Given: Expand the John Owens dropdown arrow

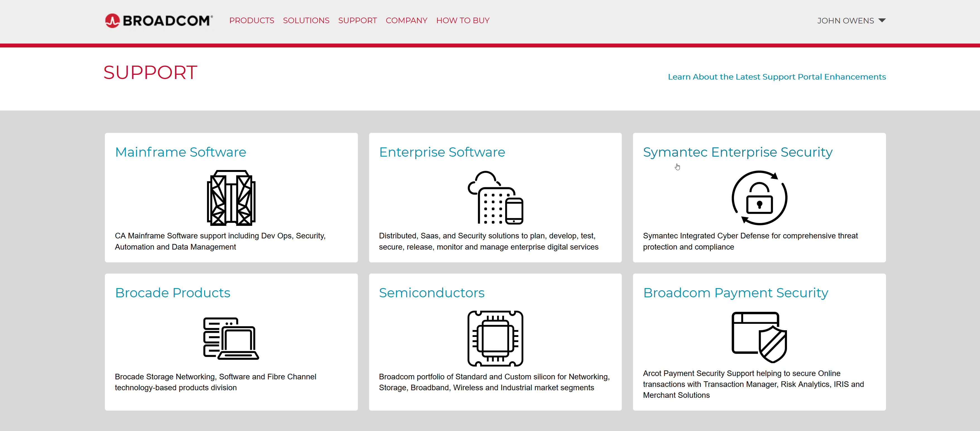Looking at the screenshot, I should pyautogui.click(x=882, y=21).
